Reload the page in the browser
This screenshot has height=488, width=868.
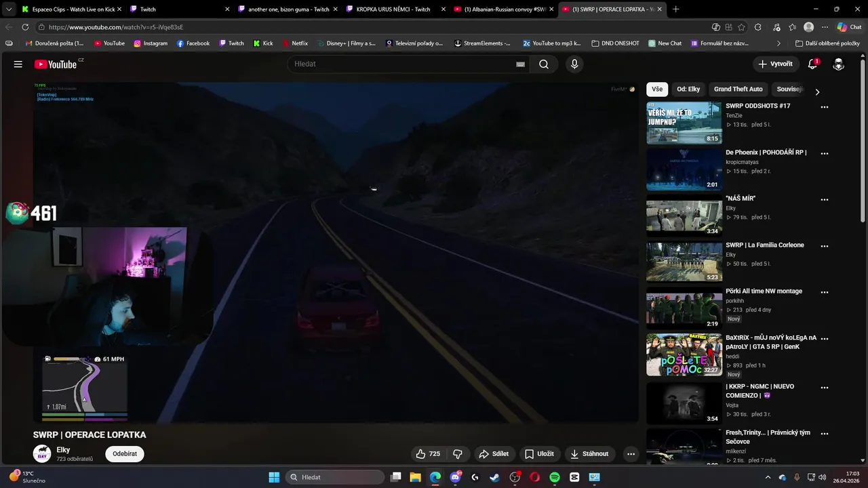(x=25, y=27)
